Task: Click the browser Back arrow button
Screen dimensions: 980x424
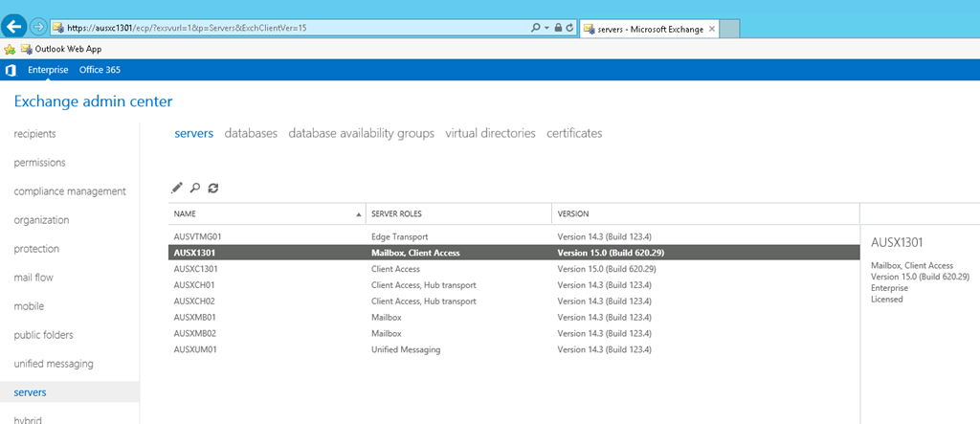Action: [x=14, y=27]
